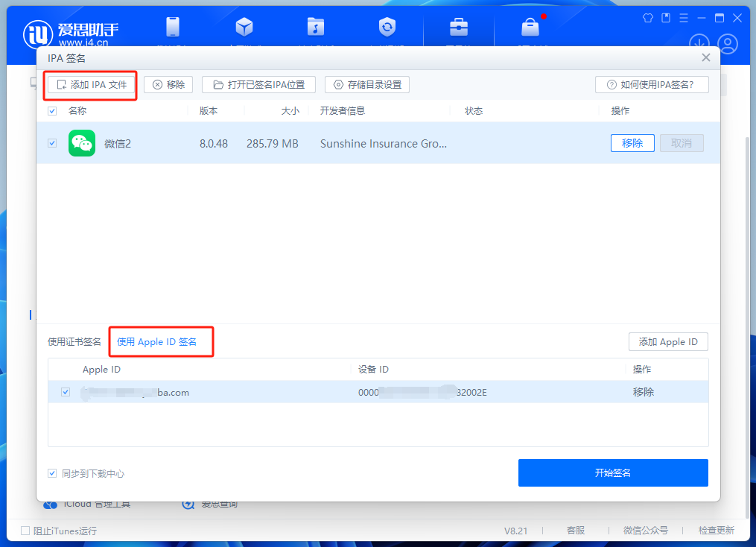The image size is (756, 547).
Task: Click the main window vertical scrollbar
Action: point(749,328)
